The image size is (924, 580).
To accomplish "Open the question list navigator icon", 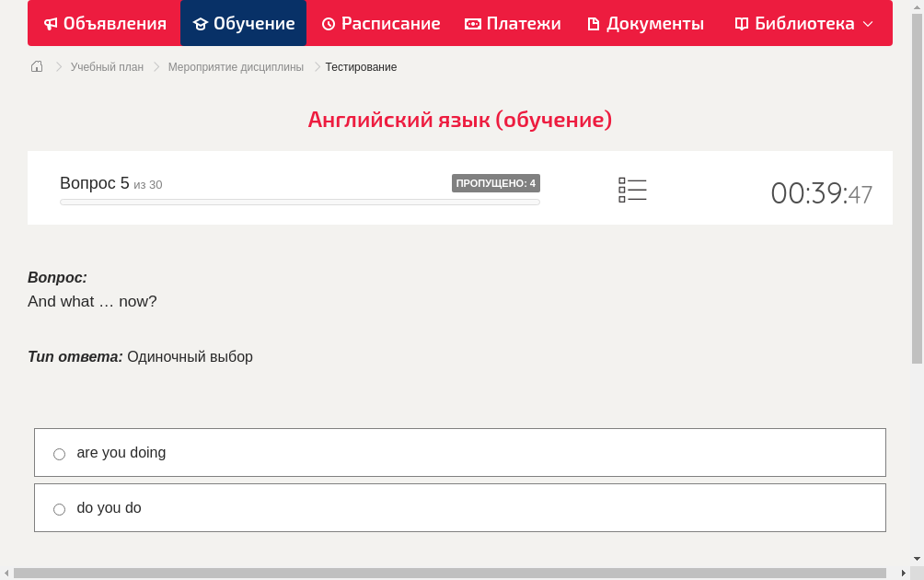I will tap(632, 189).
